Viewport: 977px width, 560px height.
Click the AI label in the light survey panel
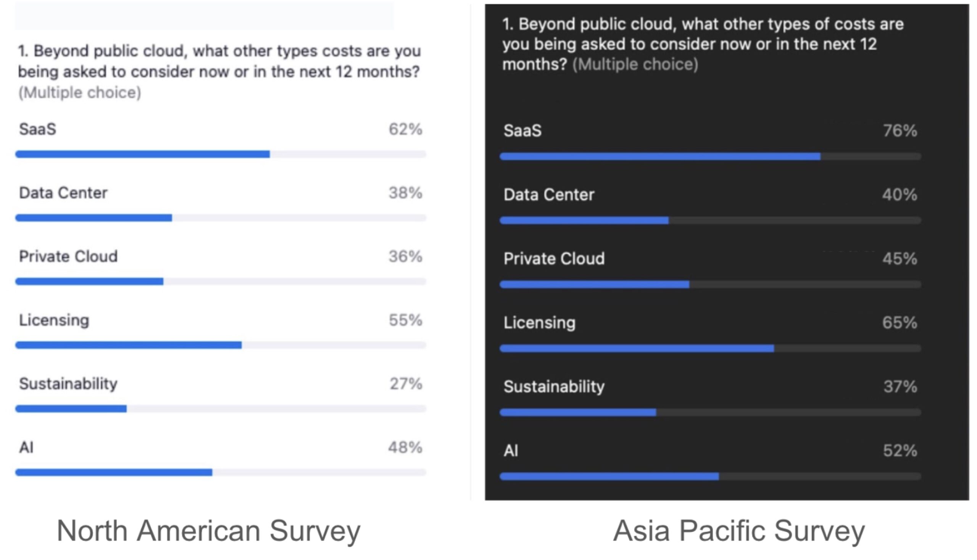click(27, 447)
